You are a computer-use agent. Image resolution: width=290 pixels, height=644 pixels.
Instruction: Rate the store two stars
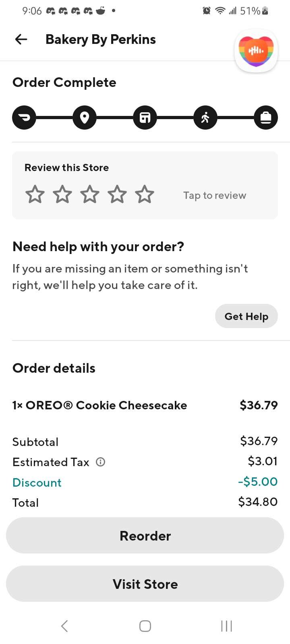[x=62, y=195]
